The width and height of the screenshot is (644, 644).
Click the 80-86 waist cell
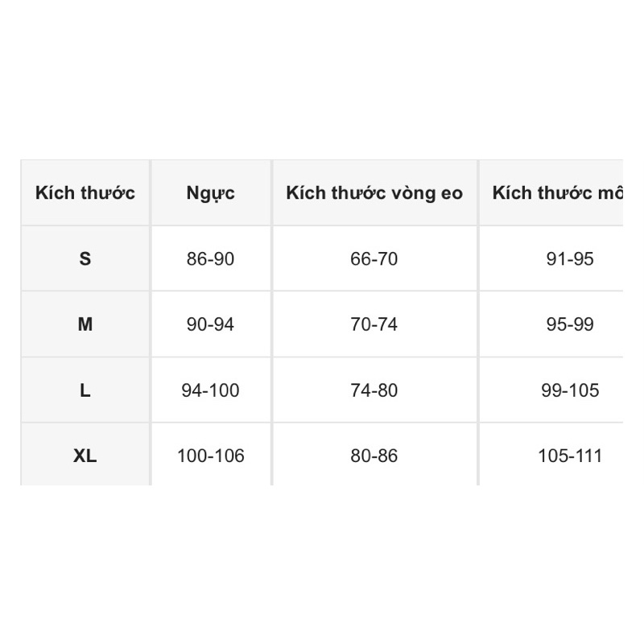pos(374,456)
